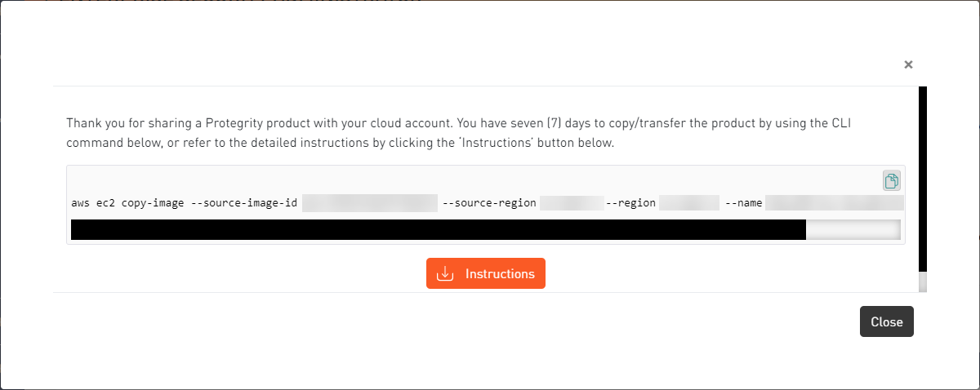Click the download icon on the Instructions button
The width and height of the screenshot is (980, 390).
445,273
